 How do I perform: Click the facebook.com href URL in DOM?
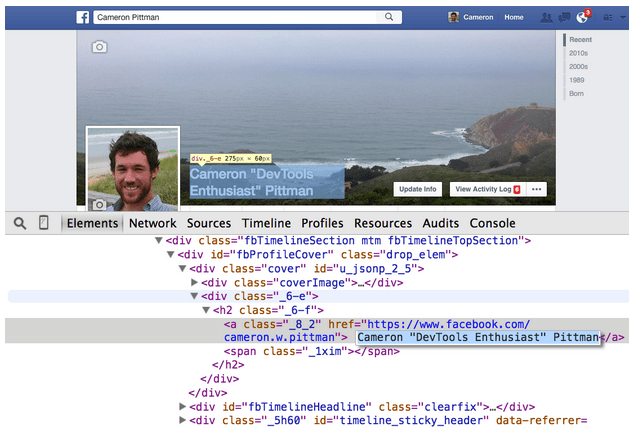click(377, 331)
